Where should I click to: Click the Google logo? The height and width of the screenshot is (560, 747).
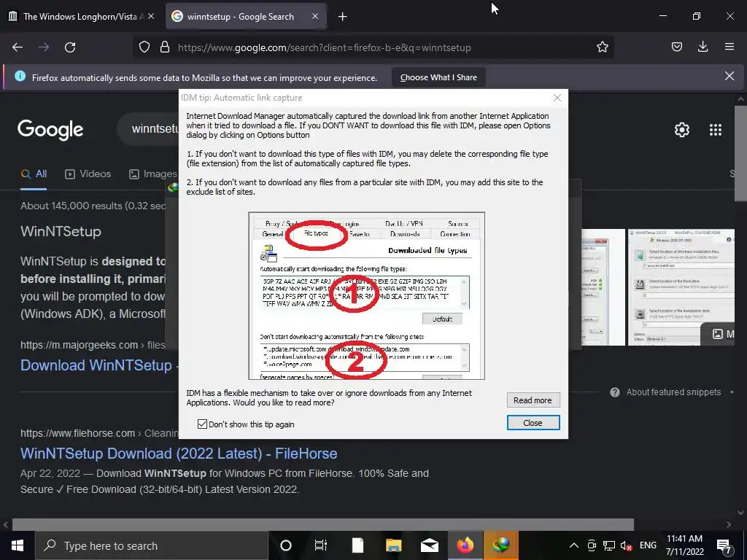(50, 130)
